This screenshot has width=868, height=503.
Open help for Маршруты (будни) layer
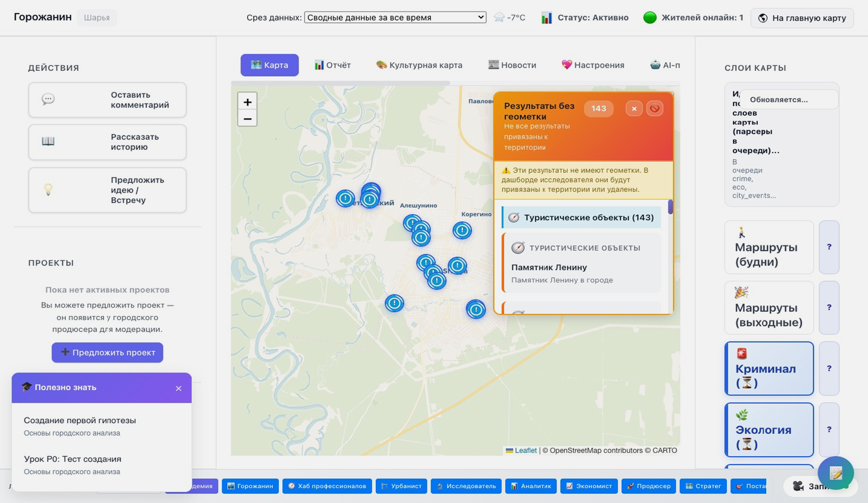click(x=829, y=247)
